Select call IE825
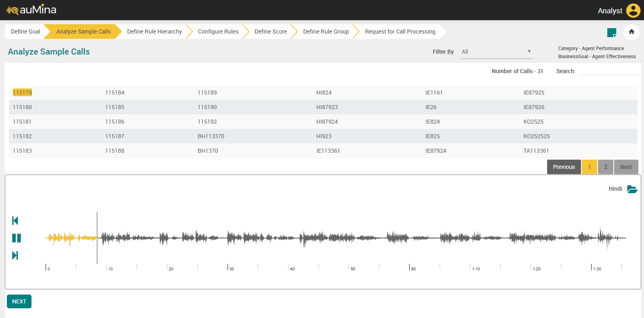This screenshot has height=318, width=644. coord(432,136)
